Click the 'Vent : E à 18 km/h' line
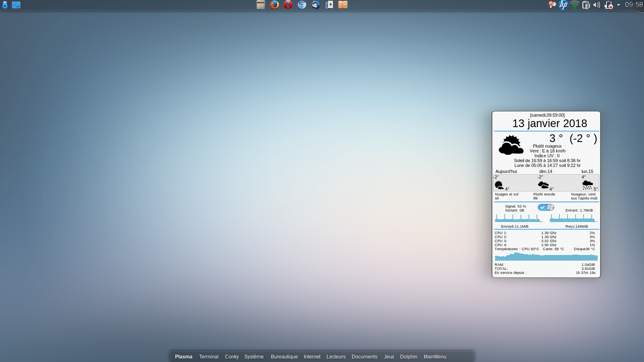Image resolution: width=644 pixels, height=362 pixels. point(547,151)
